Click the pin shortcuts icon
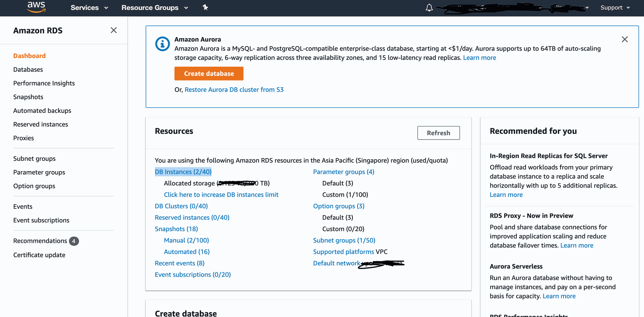This screenshot has width=644, height=317. coord(205,7)
